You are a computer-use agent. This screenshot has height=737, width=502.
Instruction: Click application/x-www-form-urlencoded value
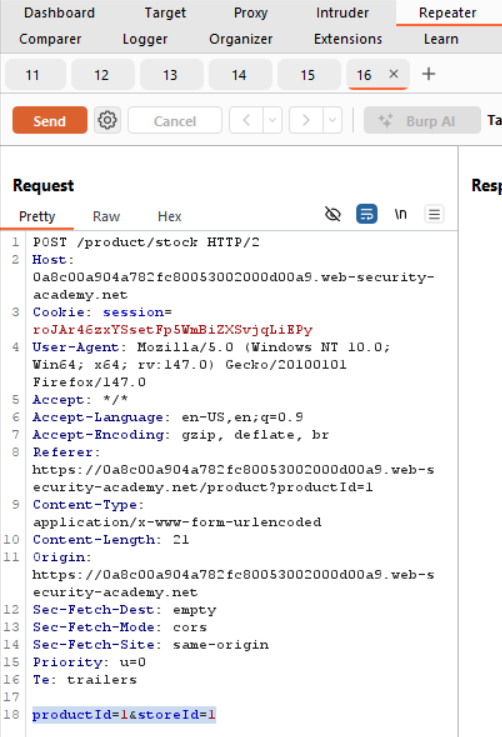click(x=177, y=522)
